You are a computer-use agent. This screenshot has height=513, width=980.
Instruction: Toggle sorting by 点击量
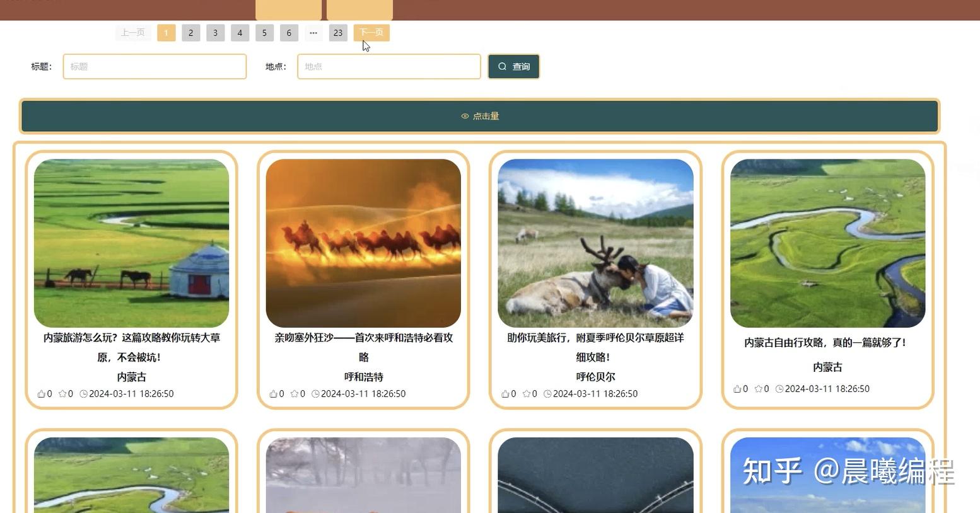click(x=481, y=116)
